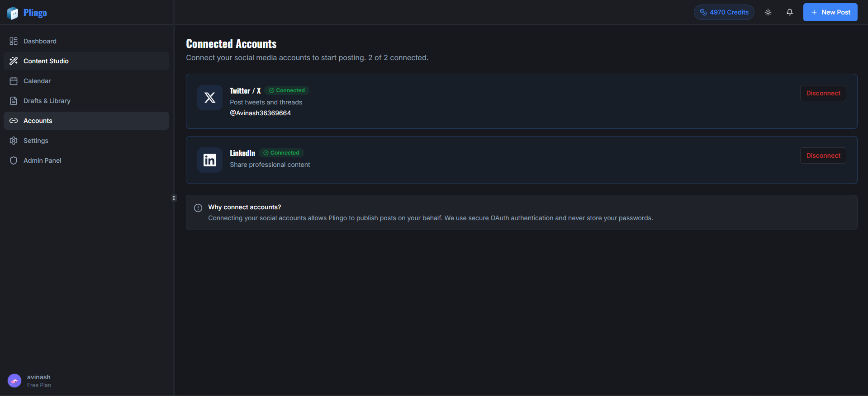Open the Dashboard menu item

86,41
